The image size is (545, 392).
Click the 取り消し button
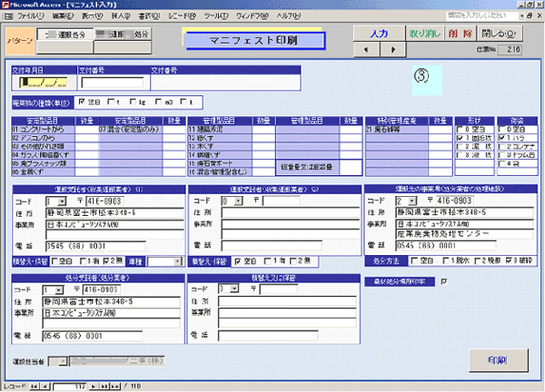pyautogui.click(x=425, y=34)
